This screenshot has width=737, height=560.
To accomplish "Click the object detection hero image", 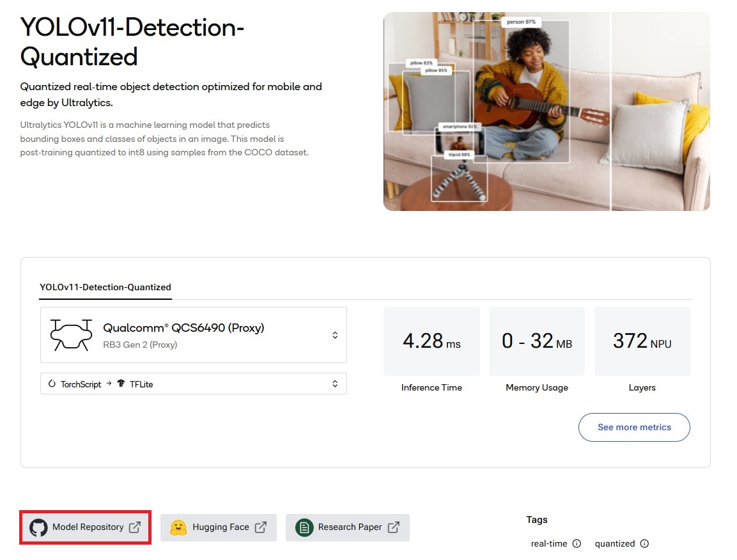I will [547, 111].
